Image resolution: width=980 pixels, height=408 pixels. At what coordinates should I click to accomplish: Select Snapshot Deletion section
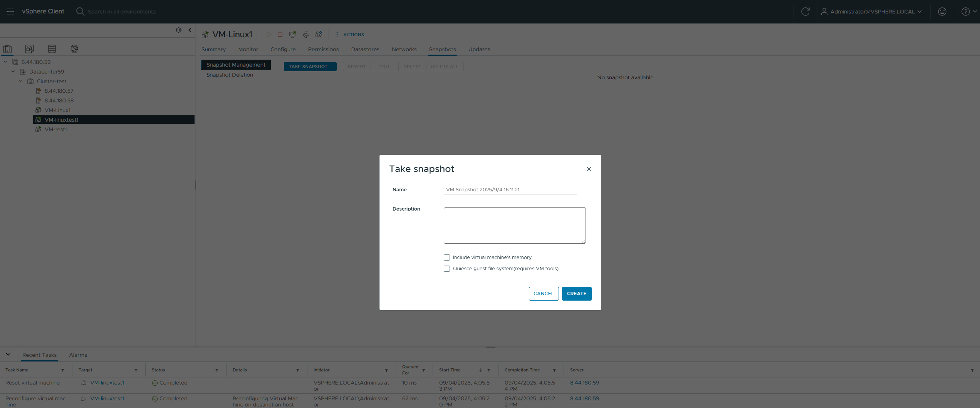[x=230, y=75]
